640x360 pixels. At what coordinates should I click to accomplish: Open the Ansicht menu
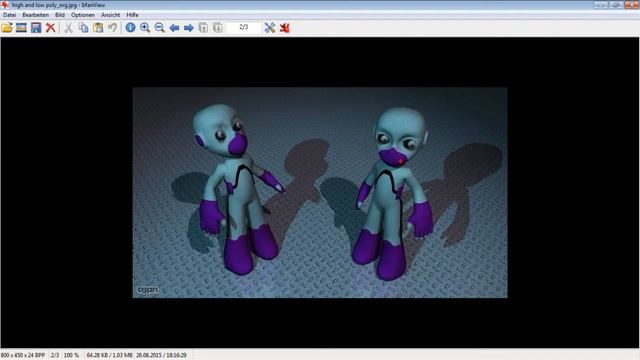[x=111, y=15]
